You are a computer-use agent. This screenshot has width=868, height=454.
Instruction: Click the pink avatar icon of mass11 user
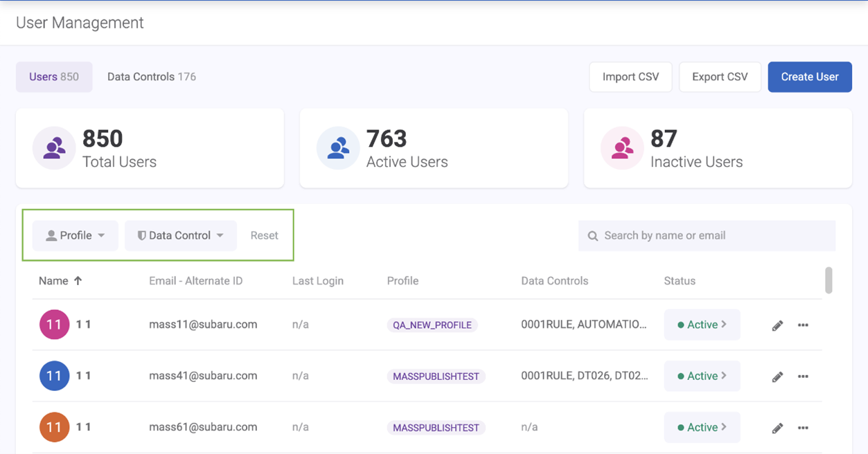[x=54, y=325]
